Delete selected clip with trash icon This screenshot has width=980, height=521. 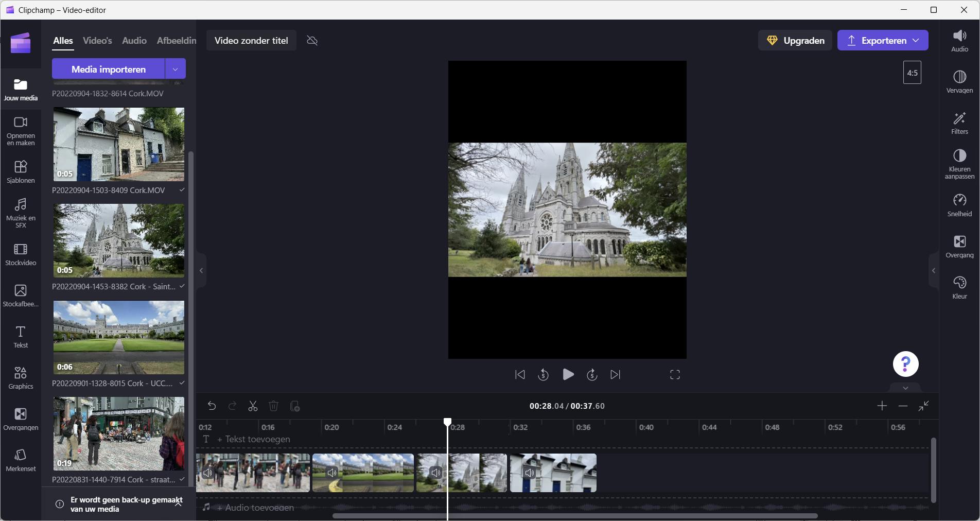(x=273, y=406)
